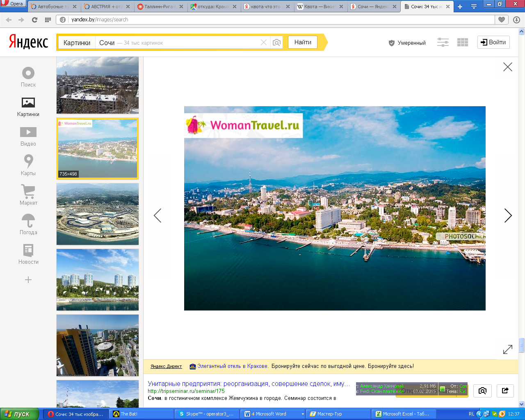Click the page vertical scrollbar thumb
The width and height of the screenshot is (525, 420).
(522, 345)
